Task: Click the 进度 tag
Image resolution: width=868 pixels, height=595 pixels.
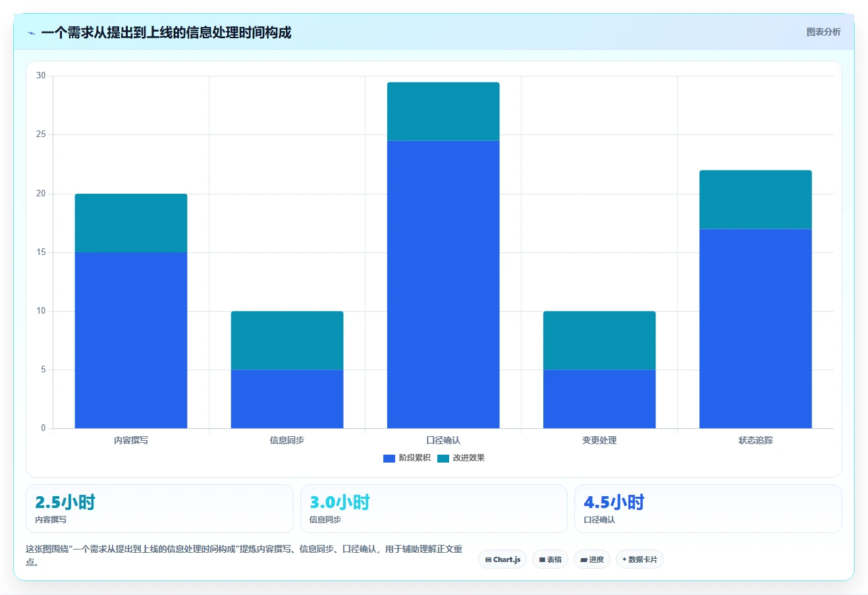Action: [x=592, y=559]
